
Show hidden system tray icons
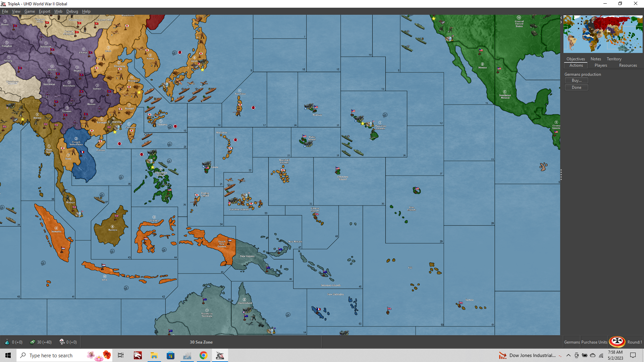point(568,355)
